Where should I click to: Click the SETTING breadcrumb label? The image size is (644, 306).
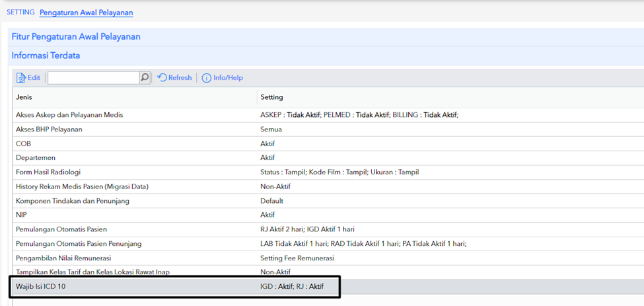coord(20,13)
